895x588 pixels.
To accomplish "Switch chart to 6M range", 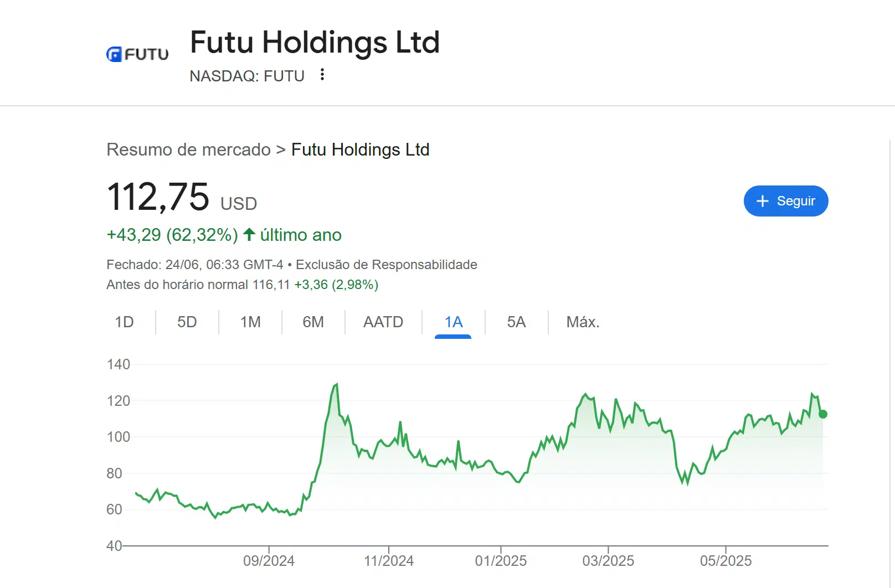I will [x=313, y=322].
